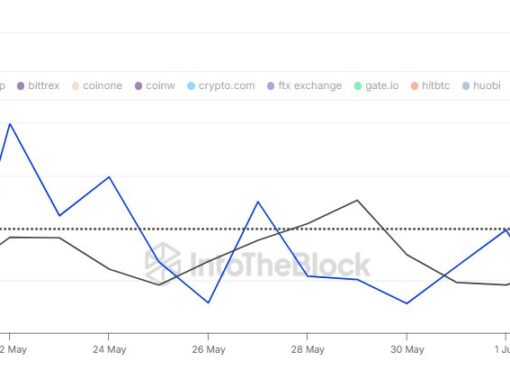The image size is (510, 369).
Task: Click the beige coinone color dot
Action: click(x=76, y=86)
